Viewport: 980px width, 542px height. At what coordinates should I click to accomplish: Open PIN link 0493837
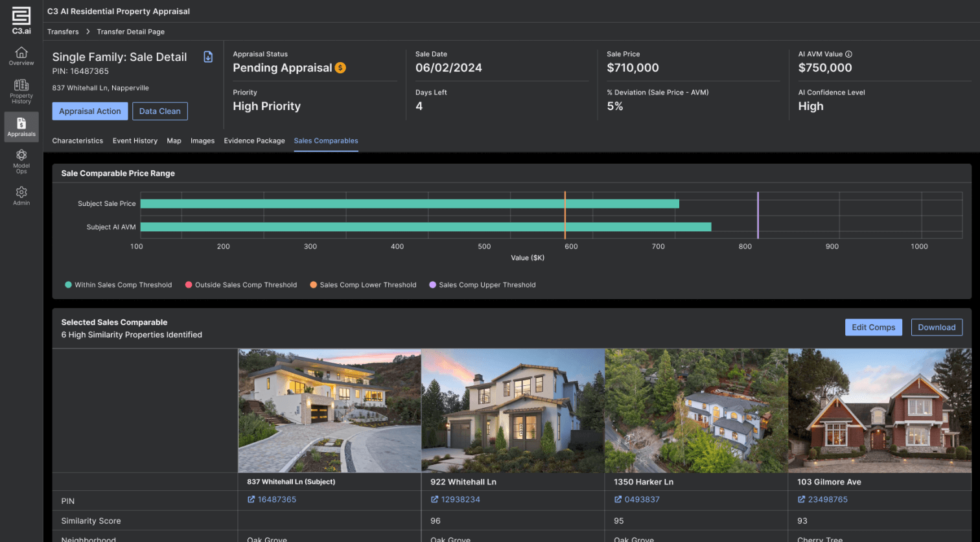pos(642,499)
